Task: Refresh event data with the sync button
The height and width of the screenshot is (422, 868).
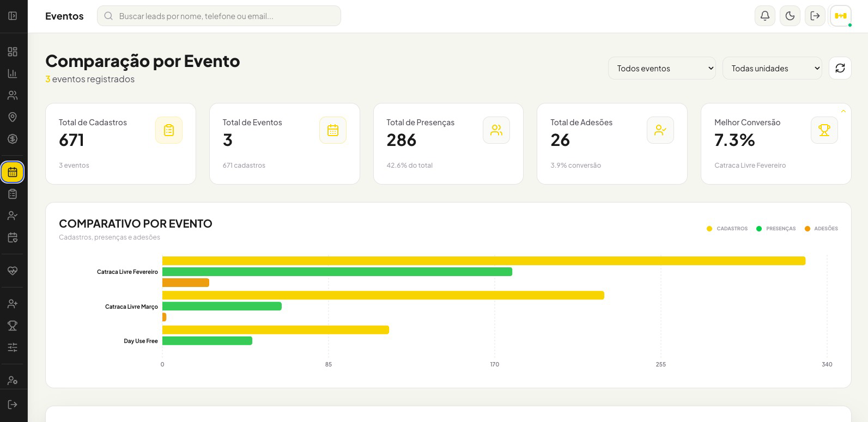Action: 840,68
